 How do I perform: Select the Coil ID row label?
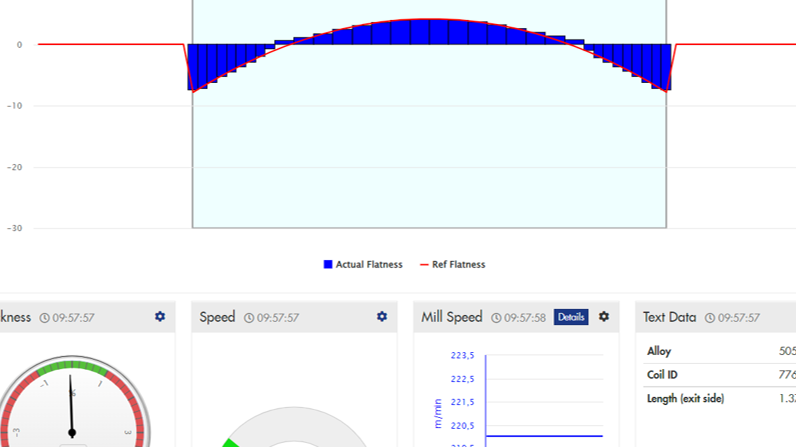click(x=662, y=375)
